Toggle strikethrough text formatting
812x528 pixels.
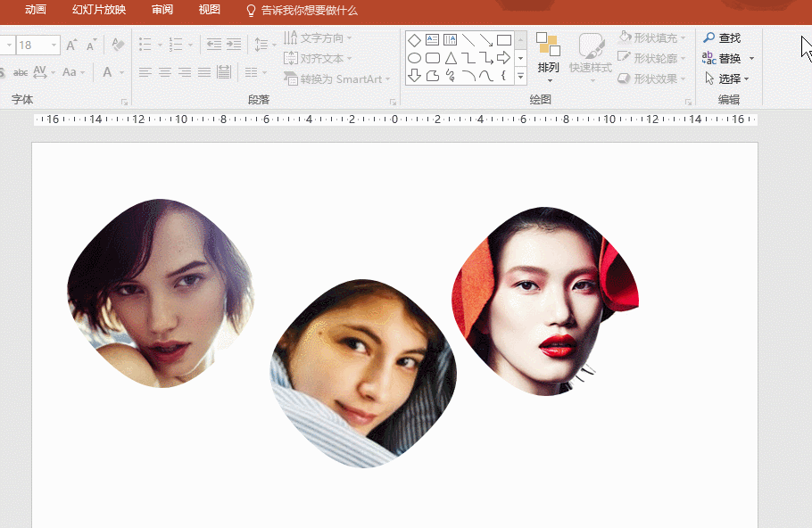[21, 72]
